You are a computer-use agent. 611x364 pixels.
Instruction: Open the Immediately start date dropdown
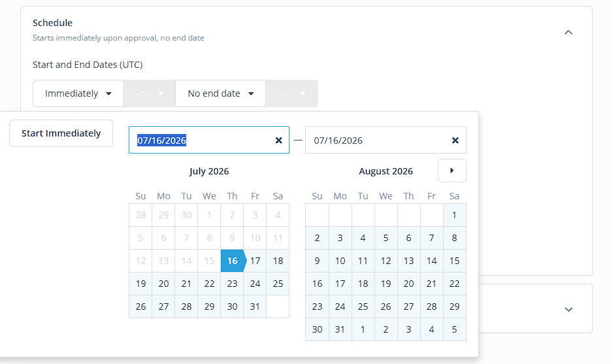[x=78, y=93]
